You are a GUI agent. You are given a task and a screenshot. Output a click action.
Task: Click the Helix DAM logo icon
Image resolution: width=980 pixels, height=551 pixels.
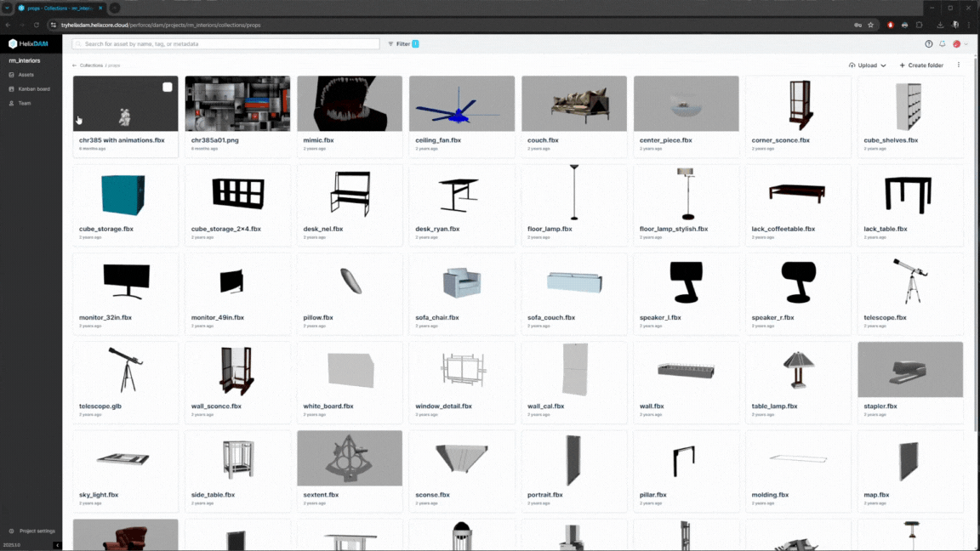pyautogui.click(x=13, y=43)
